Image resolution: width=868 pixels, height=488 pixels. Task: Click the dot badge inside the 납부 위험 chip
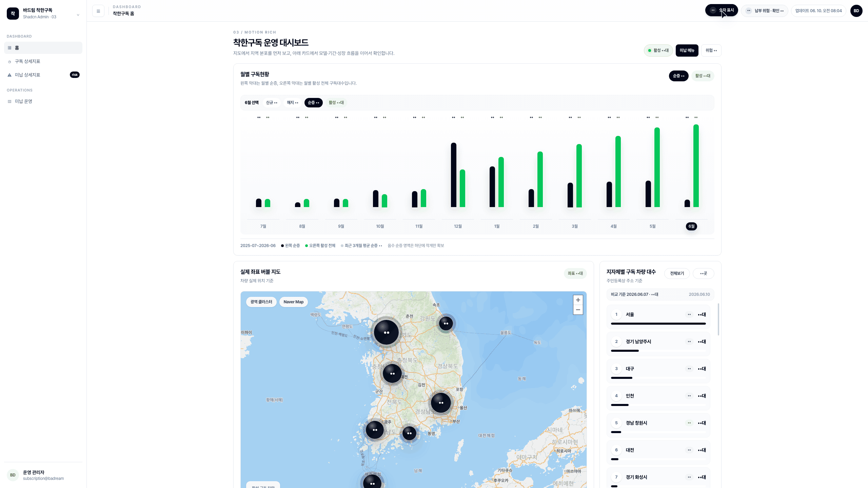coord(749,11)
